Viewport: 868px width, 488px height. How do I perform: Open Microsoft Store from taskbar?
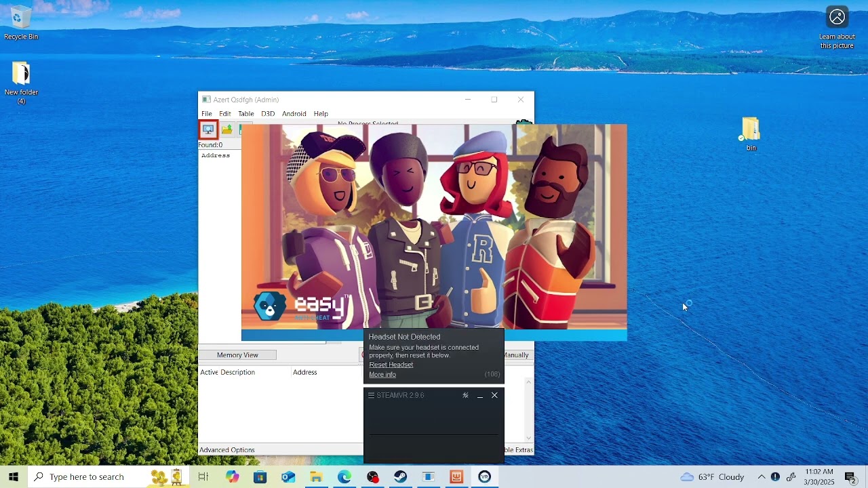point(260,476)
